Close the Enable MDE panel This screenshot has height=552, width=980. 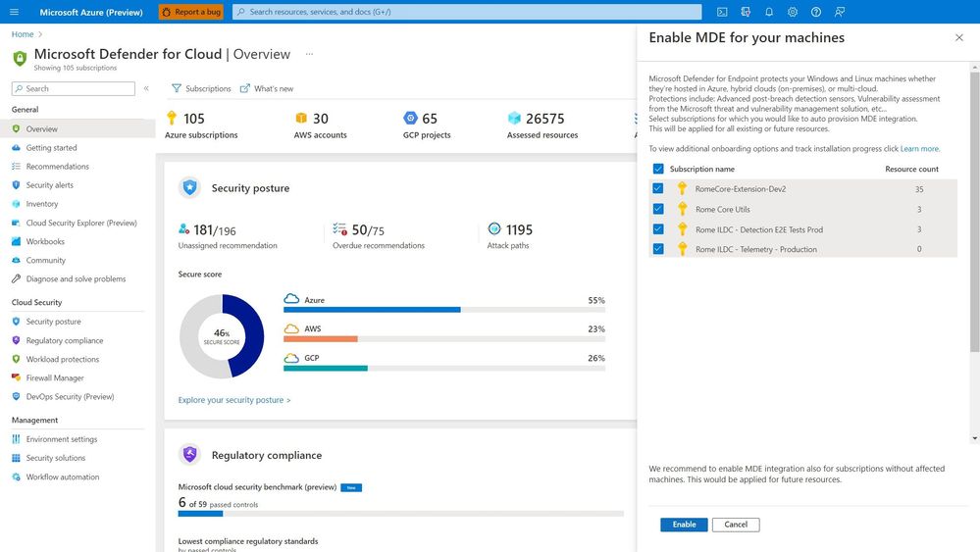959,38
